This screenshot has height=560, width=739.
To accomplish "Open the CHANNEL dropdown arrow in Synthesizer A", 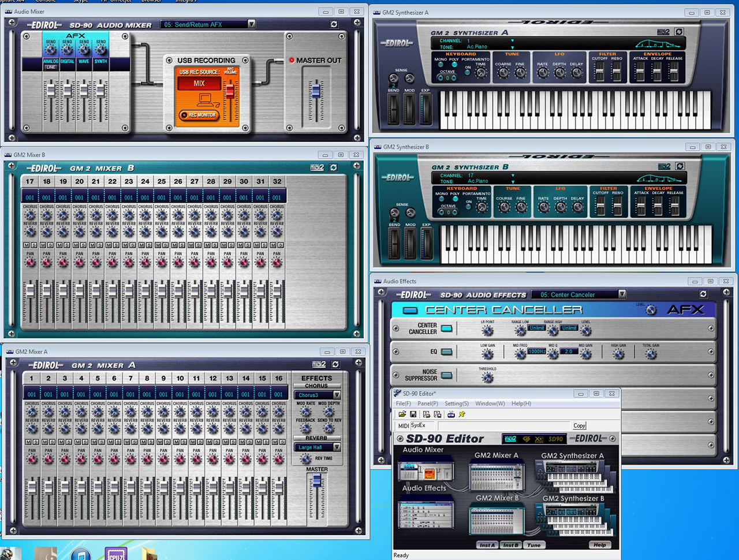I will 512,41.
